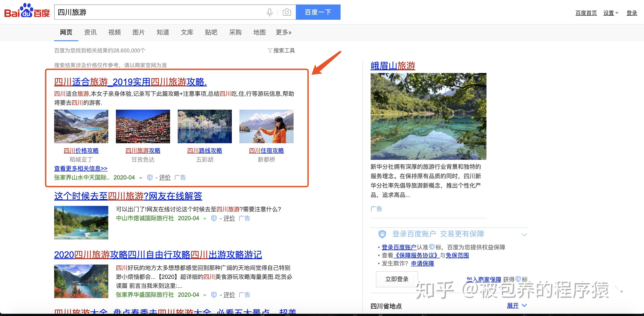Image resolution: width=644 pixels, height=316 pixels.
Task: Click the search tools funnel icon
Action: tap(270, 51)
